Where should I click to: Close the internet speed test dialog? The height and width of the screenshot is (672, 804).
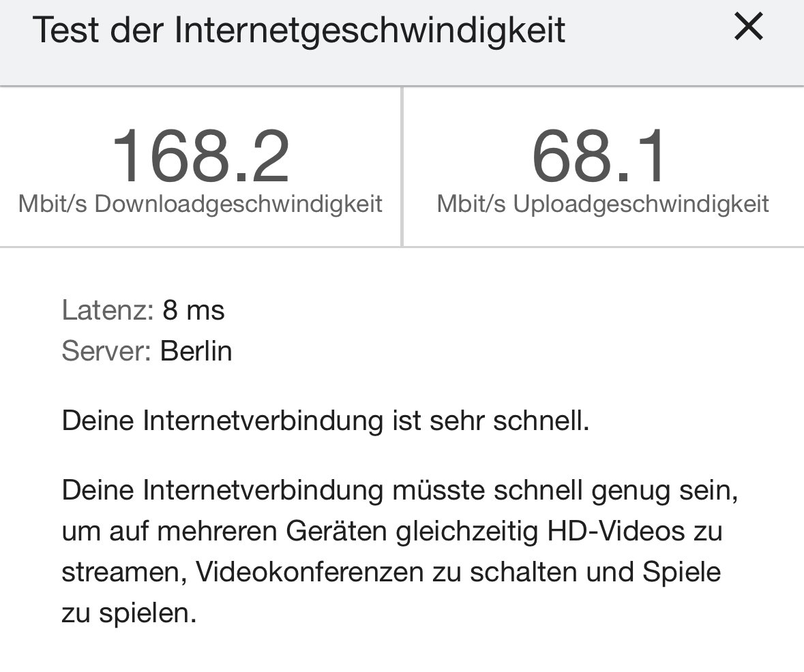click(748, 28)
